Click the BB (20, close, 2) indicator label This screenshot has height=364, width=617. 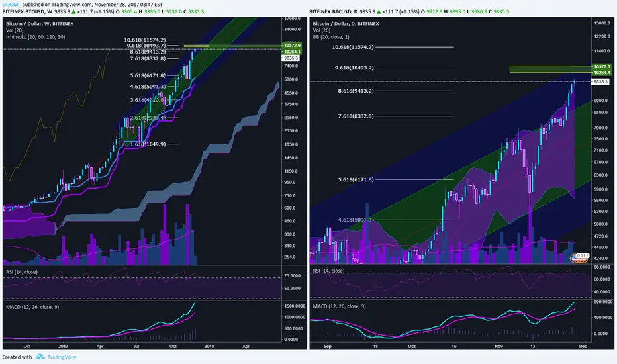pyautogui.click(x=331, y=37)
